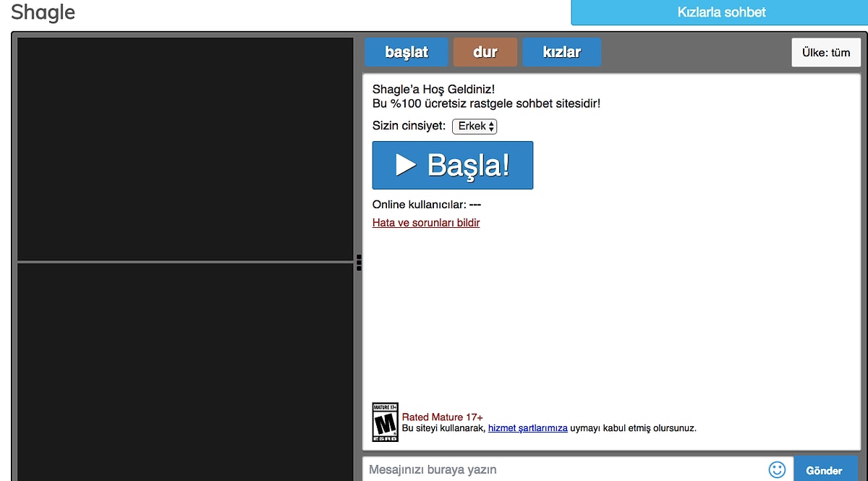This screenshot has width=868, height=481.
Task: Click the Shagle logo
Action: (x=43, y=12)
